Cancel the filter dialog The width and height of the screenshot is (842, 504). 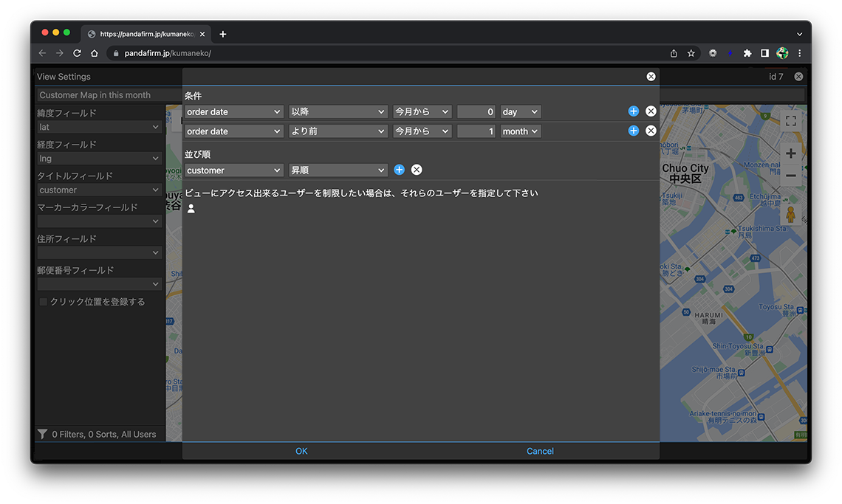[540, 451]
